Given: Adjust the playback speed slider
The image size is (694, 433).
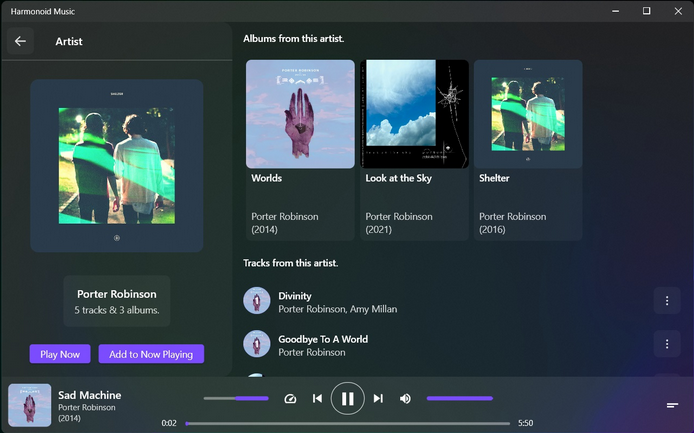Looking at the screenshot, I should click(236, 398).
